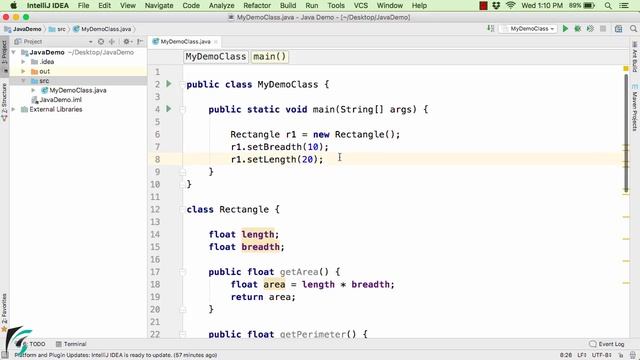640x360 pixels.
Task: Hide the Project panel with hide icon
Action: [140, 42]
